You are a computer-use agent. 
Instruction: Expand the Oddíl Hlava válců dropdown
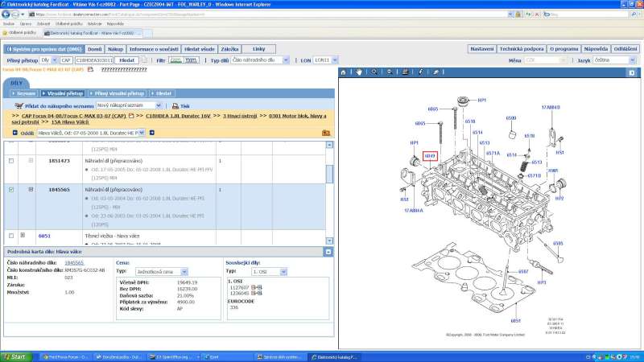tap(142, 132)
